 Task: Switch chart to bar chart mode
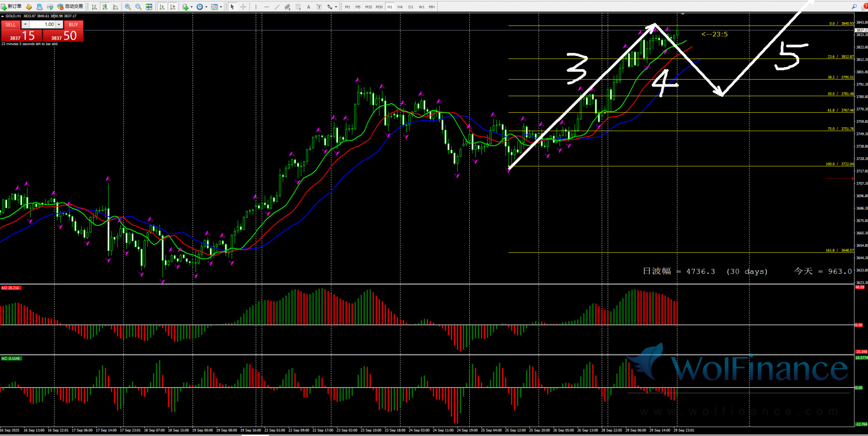pos(94,7)
